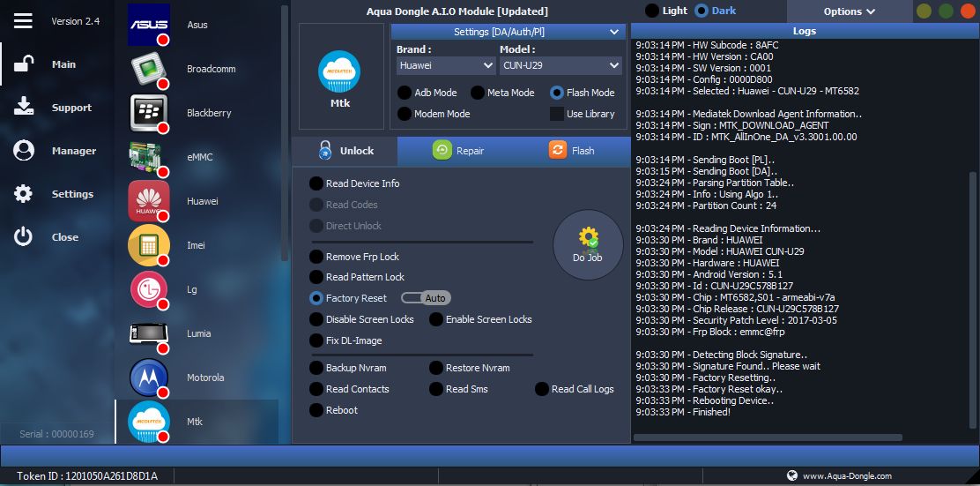Click the Manager user icon
Viewport: 980px width, 486px height.
pyautogui.click(x=24, y=151)
